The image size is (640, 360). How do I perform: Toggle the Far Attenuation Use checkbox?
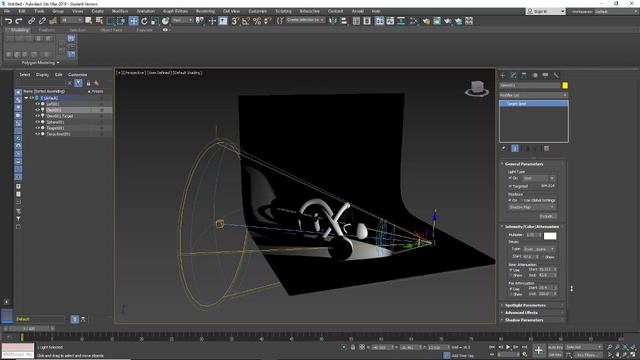point(511,289)
